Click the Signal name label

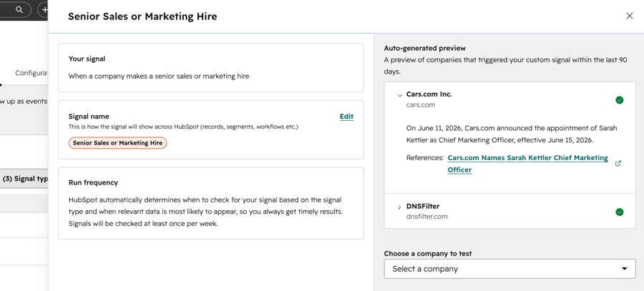click(x=89, y=116)
